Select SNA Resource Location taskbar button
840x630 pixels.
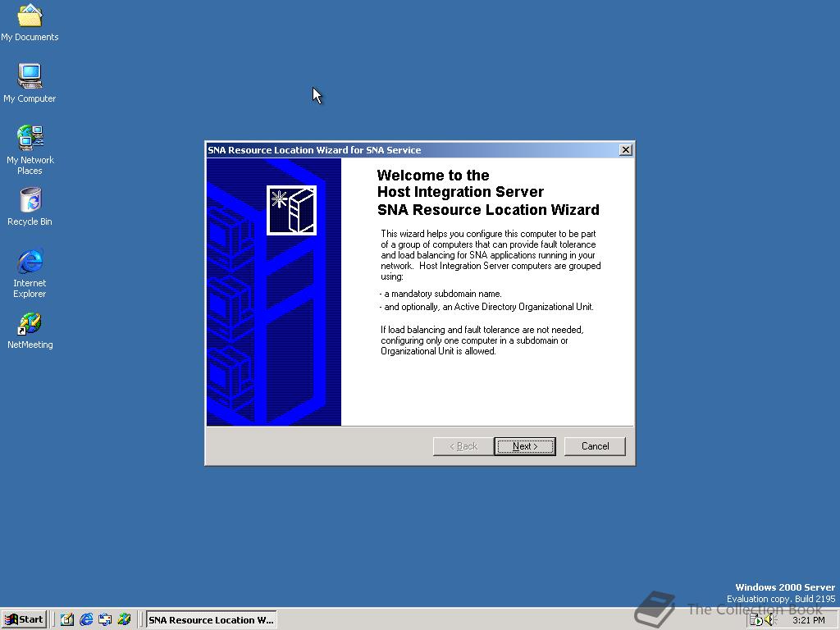tap(212, 620)
